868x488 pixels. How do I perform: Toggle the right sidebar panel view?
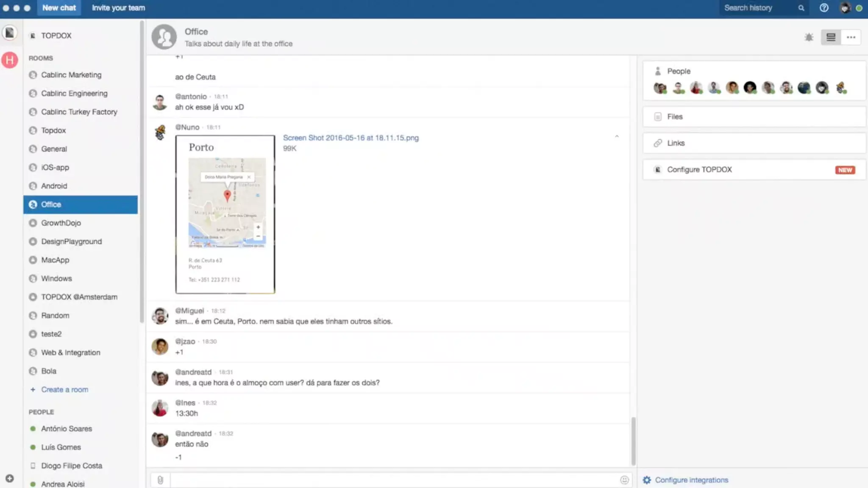(831, 37)
